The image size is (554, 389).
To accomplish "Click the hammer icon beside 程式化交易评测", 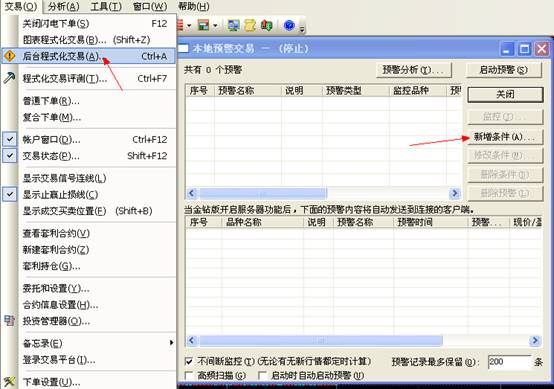I will 10,78.
